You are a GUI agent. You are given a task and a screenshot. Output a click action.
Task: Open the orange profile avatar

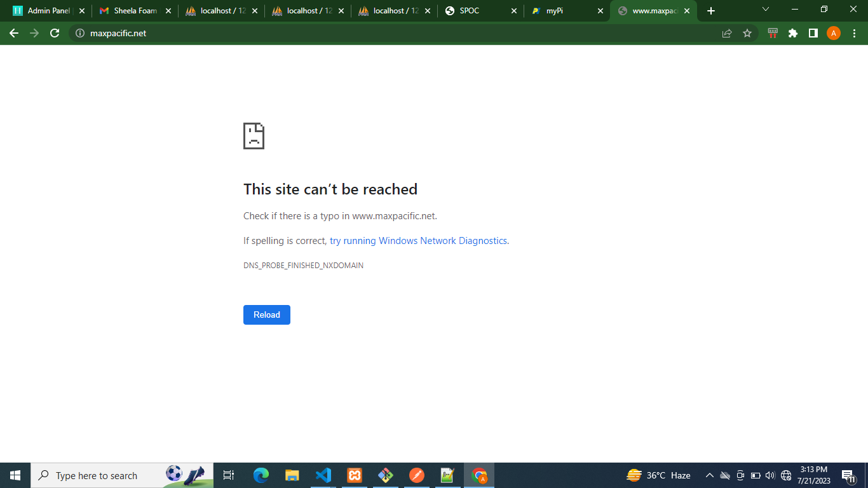[x=833, y=33]
